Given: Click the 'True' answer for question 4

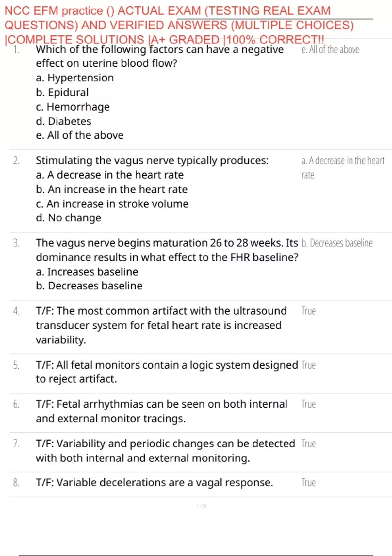Looking at the screenshot, I should [x=308, y=311].
